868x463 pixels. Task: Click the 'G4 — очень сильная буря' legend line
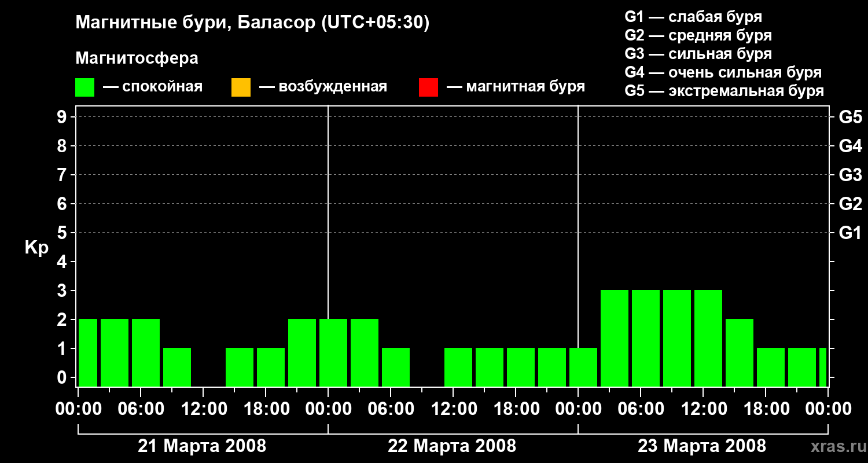point(723,72)
